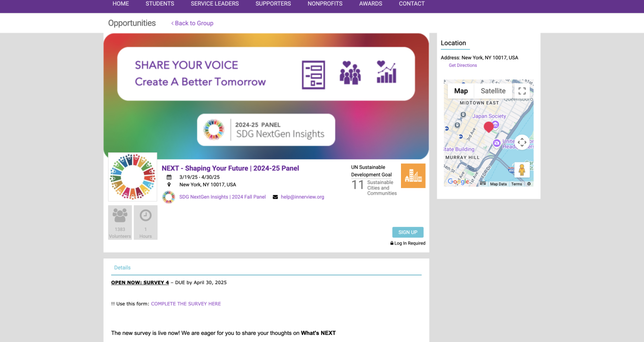Click the NEXT - Shaping Your Future title
The height and width of the screenshot is (342, 644).
(230, 168)
